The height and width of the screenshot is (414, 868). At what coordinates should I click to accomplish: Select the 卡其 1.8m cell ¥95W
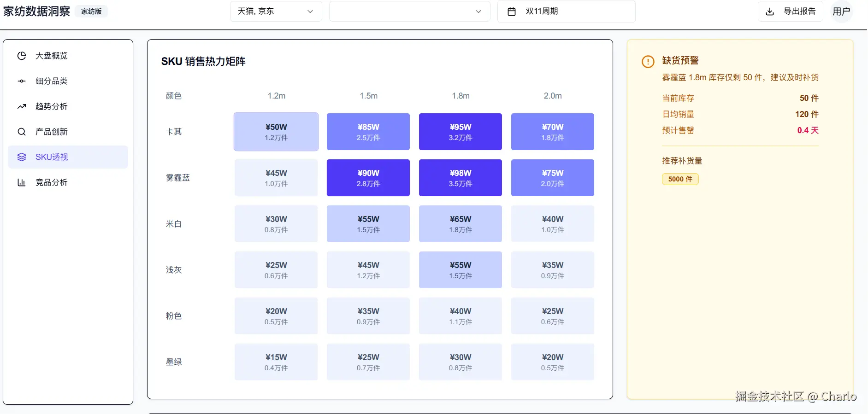tap(461, 132)
